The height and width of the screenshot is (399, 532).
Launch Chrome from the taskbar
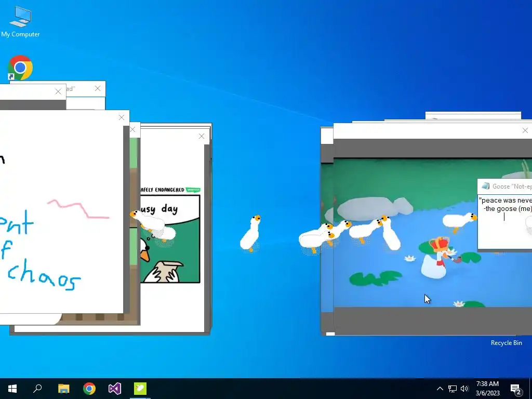coord(89,389)
